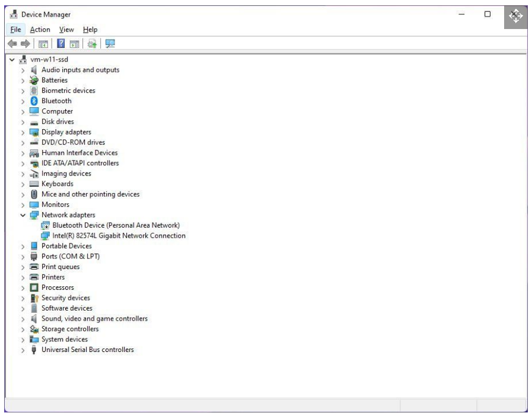The image size is (532, 416).
Task: Expand the Monitors node
Action: coord(23,205)
